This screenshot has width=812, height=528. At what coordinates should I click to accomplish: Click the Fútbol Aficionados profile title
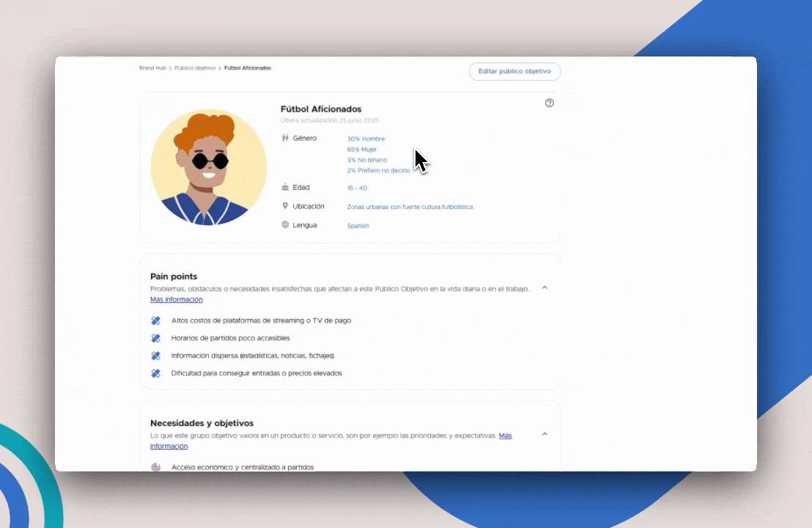click(321, 109)
